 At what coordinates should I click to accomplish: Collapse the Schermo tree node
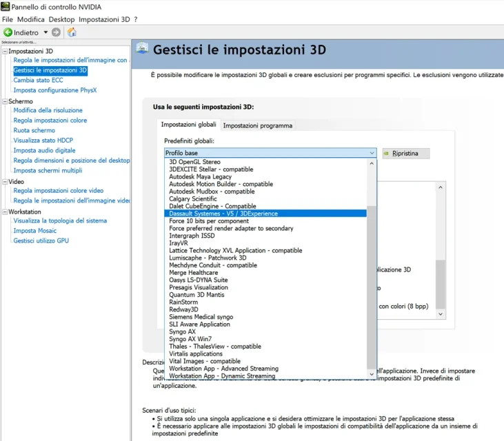(x=5, y=101)
